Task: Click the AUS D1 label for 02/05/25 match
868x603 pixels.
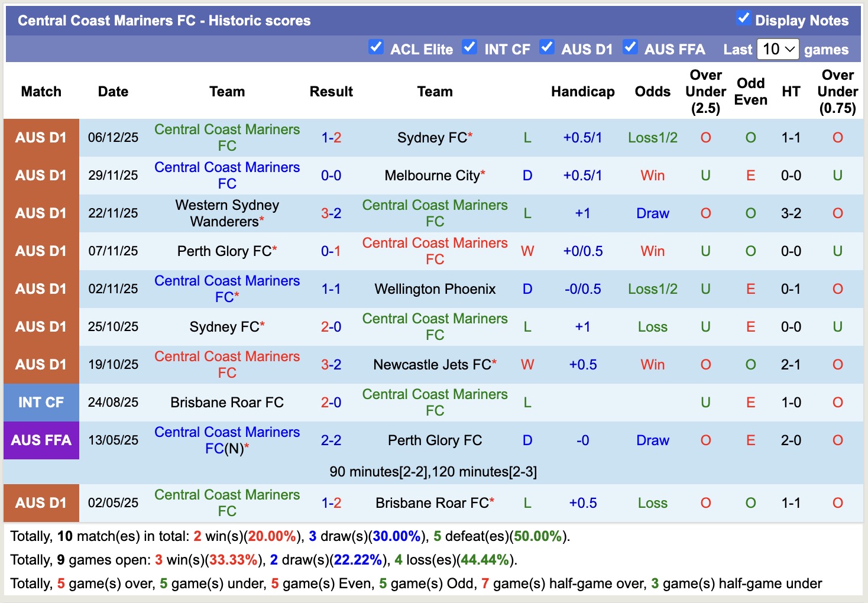Action: [x=41, y=503]
